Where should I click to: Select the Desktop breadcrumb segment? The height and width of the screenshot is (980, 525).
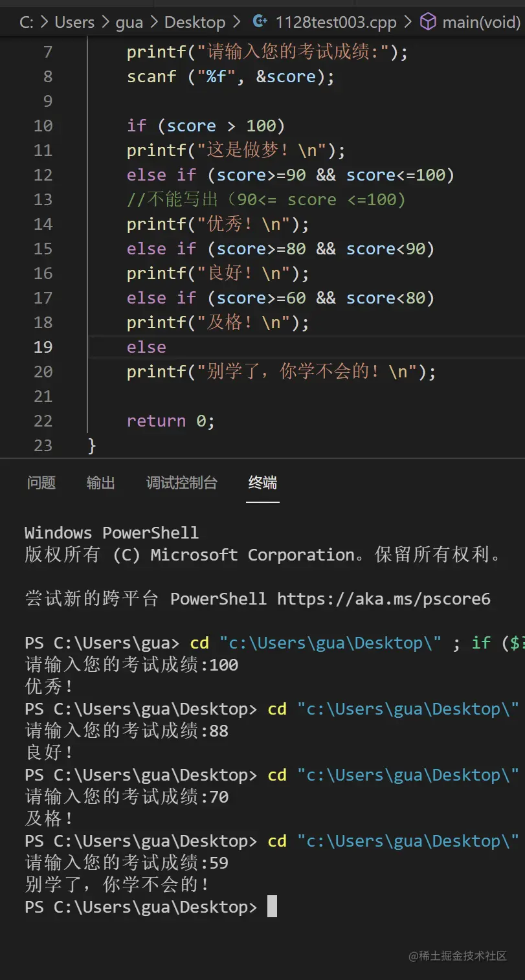195,22
